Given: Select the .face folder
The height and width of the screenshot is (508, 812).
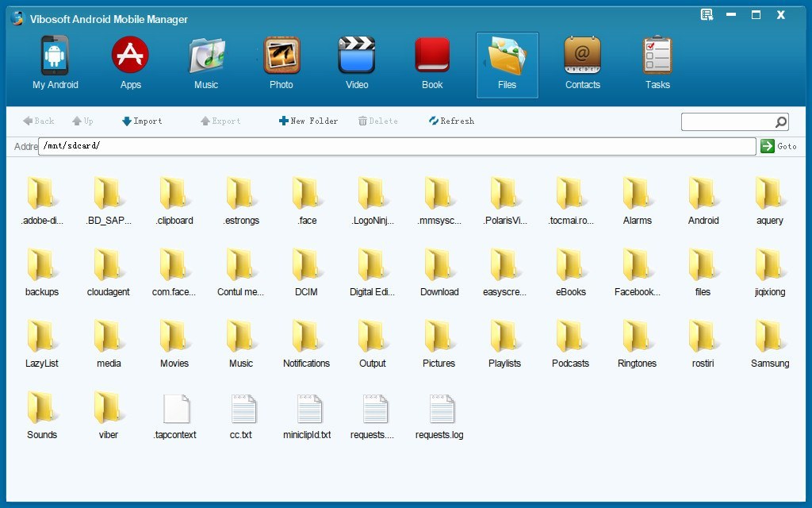Looking at the screenshot, I should coord(307,201).
